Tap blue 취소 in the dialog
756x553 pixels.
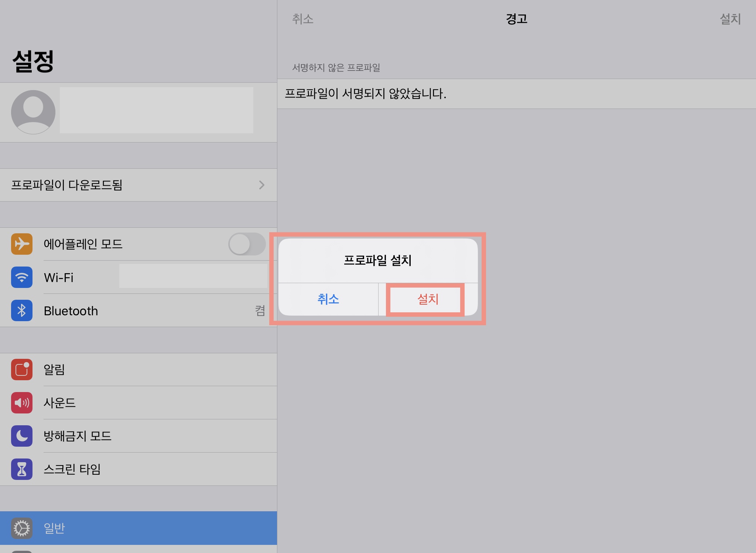[x=328, y=299]
